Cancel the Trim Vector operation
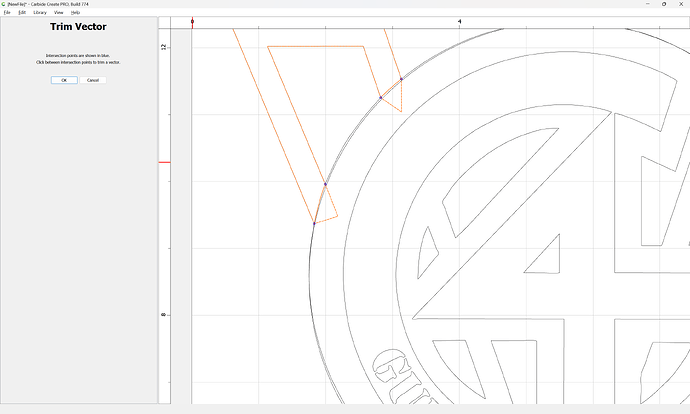 coord(93,80)
